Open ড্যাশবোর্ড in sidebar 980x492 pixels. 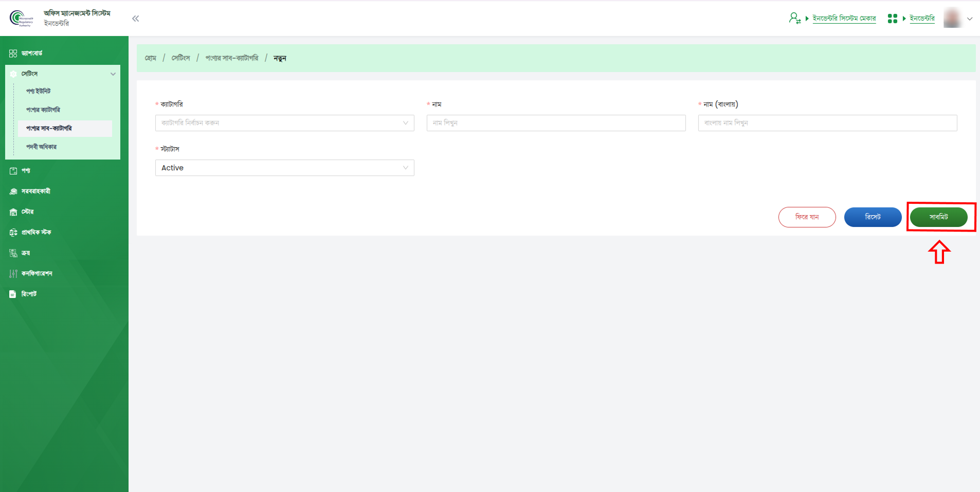click(32, 54)
